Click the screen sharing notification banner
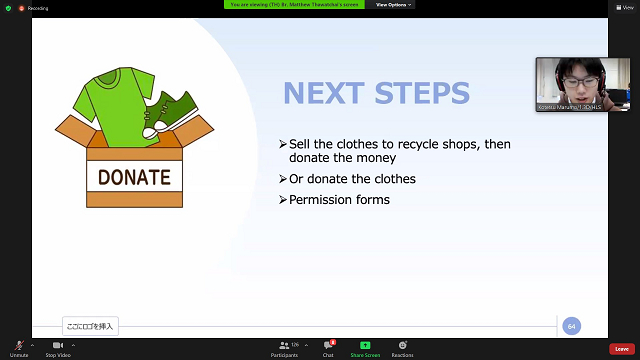640x360 pixels. pyautogui.click(x=294, y=4)
